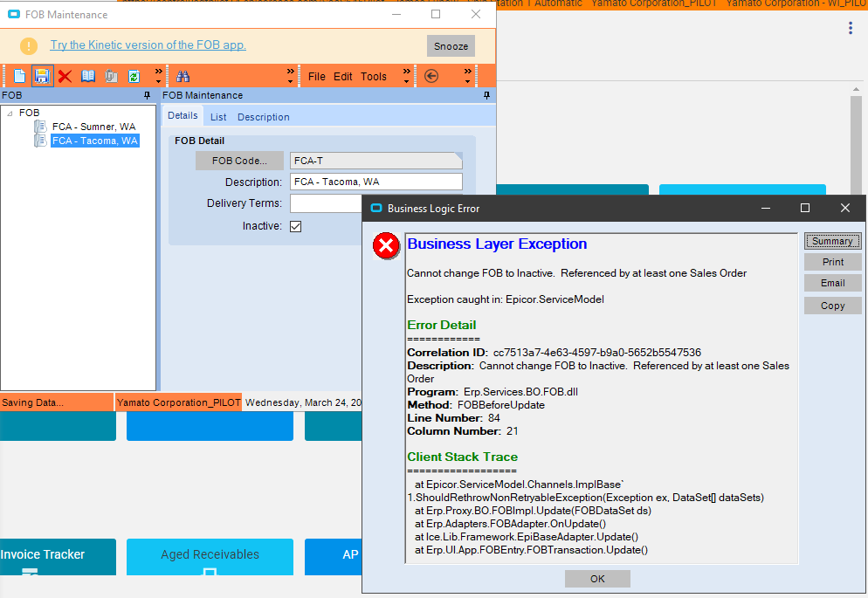Click the binoculars Search icon

[183, 76]
